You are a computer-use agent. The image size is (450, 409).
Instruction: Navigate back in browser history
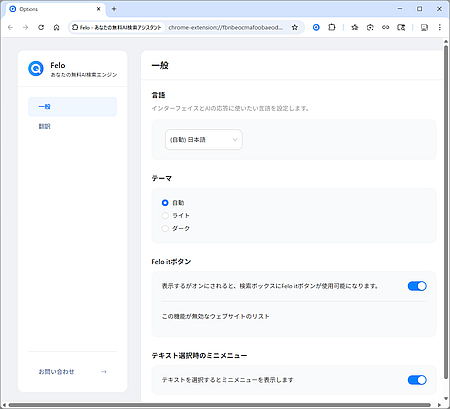coord(10,27)
